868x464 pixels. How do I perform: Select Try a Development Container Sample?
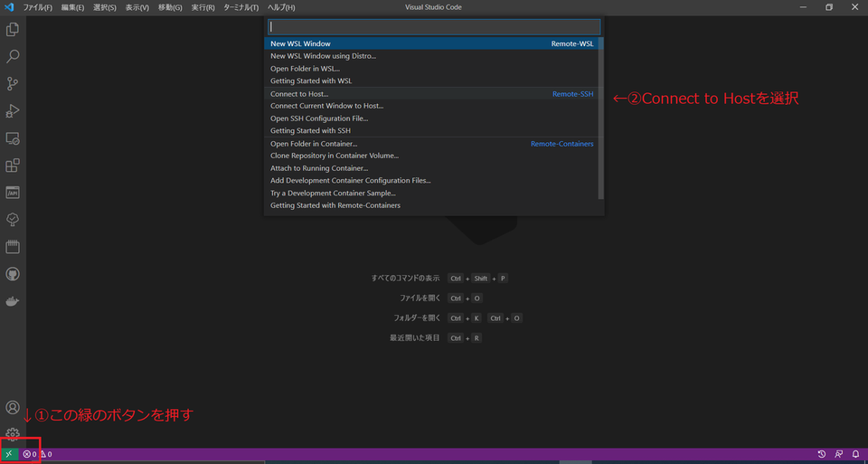click(x=432, y=194)
